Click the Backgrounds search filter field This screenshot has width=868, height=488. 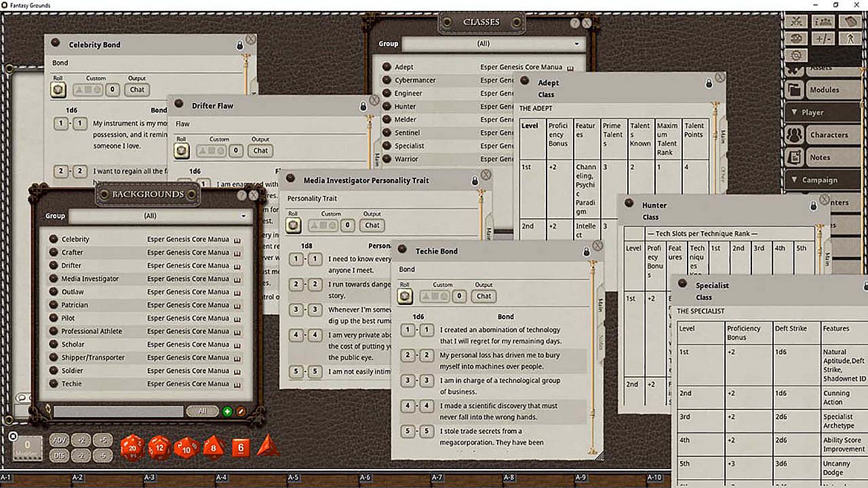[x=119, y=411]
